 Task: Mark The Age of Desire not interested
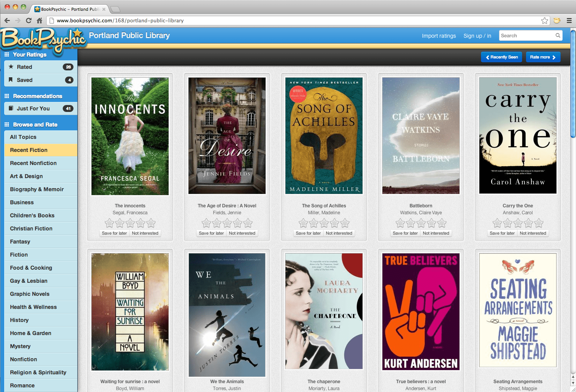pos(242,233)
